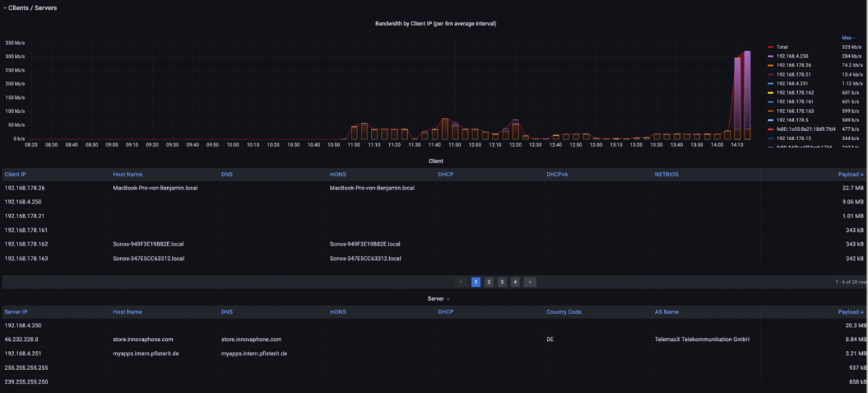The height and width of the screenshot is (393, 868).
Task: Open Bandwidth by Client IP panel title
Action: (435, 24)
